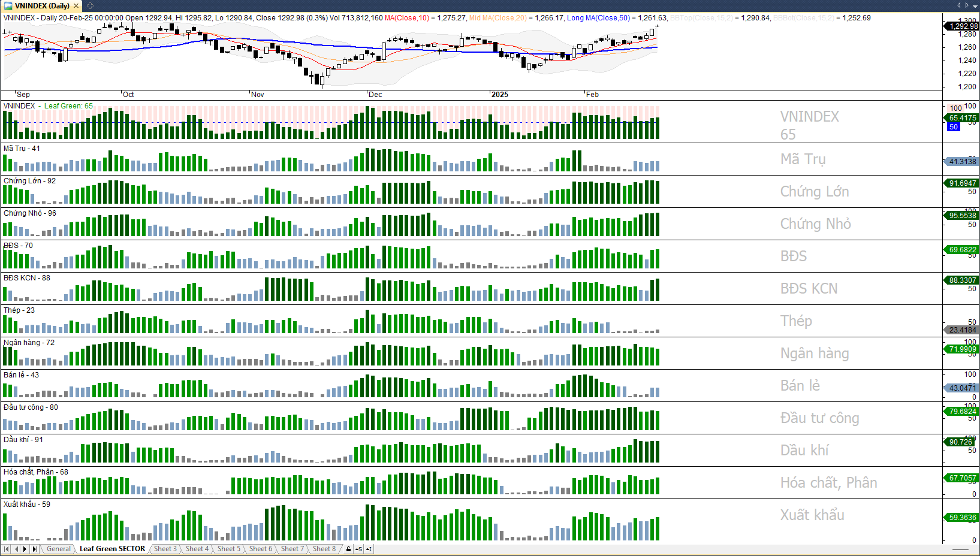
Task: Jump to first chart sheet arrow
Action: point(7,549)
